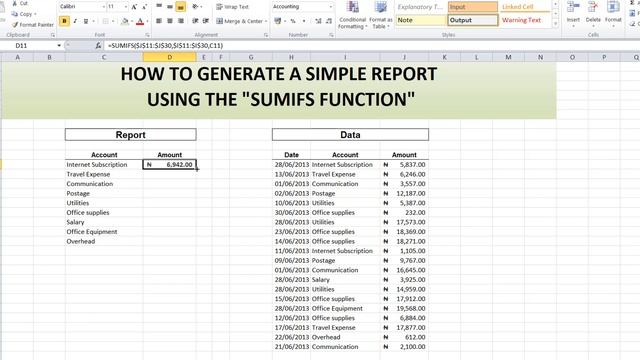Select column D header
Screen dimensions: 640x360
(x=169, y=58)
